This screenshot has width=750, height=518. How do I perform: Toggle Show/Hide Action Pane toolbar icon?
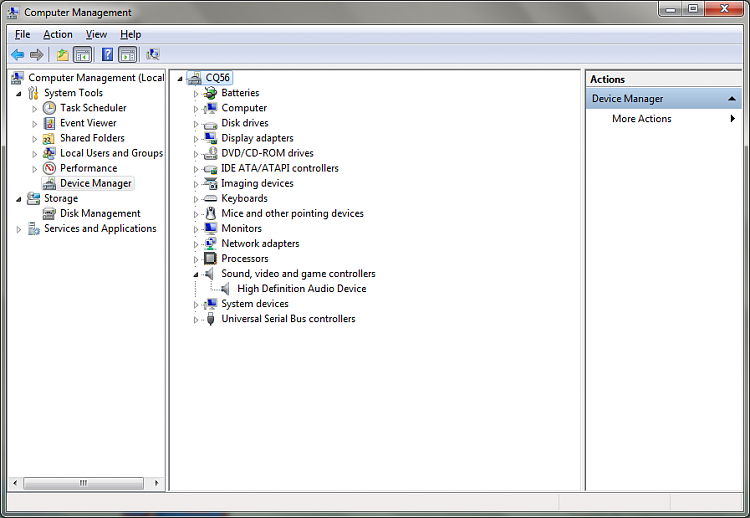128,55
